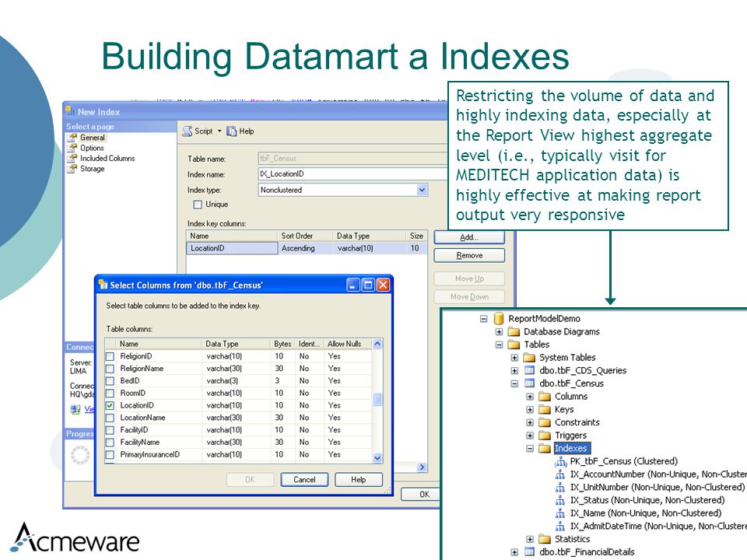Click the IX_UnitNumber index icon
The image size is (747, 560).
click(x=560, y=487)
